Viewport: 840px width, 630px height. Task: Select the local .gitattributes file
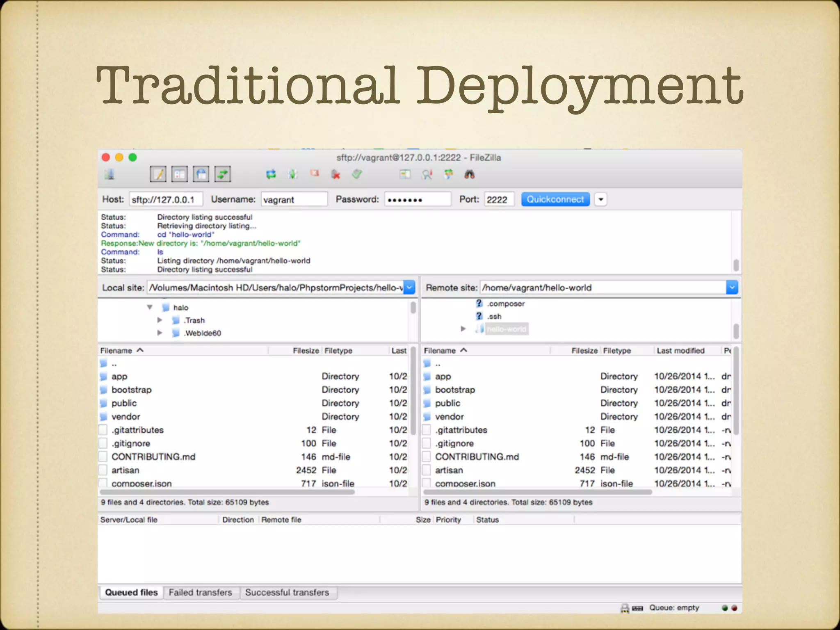tap(253, 430)
